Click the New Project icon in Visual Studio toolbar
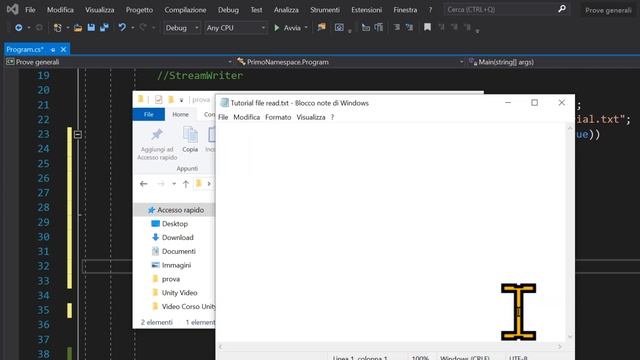The width and height of the screenshot is (640, 360). [x=58, y=28]
